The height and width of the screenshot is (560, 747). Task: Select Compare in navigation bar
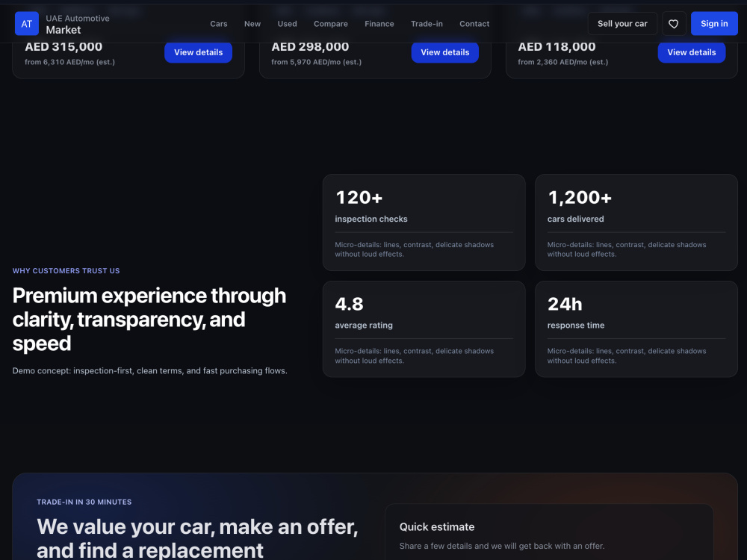[331, 24]
